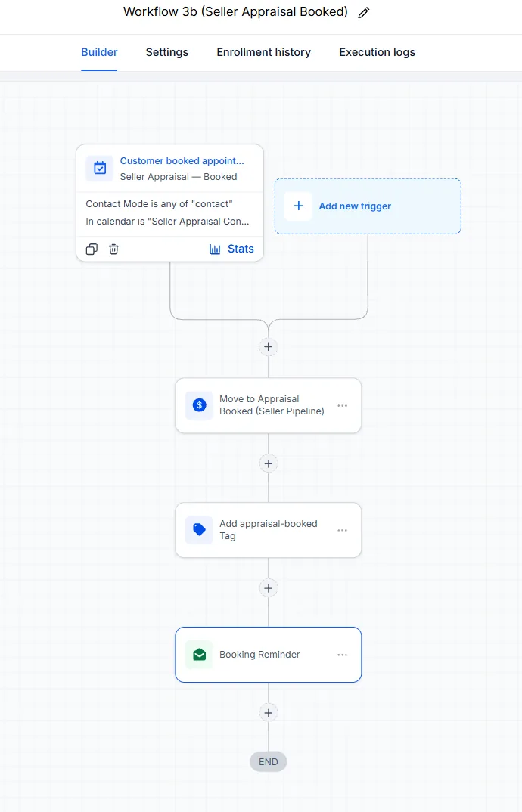This screenshot has width=522, height=812.
Task: Click the calendar icon on trigger card
Action: pyautogui.click(x=100, y=169)
